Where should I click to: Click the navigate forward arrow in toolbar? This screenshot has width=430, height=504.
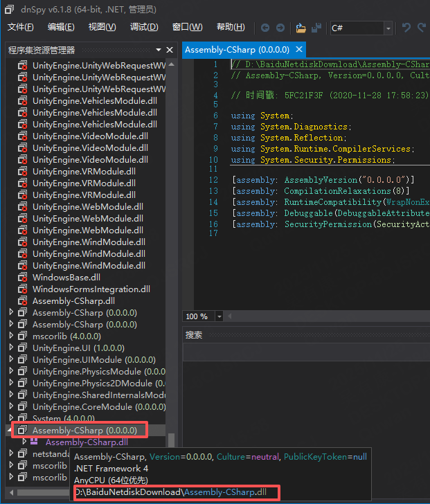click(x=280, y=28)
